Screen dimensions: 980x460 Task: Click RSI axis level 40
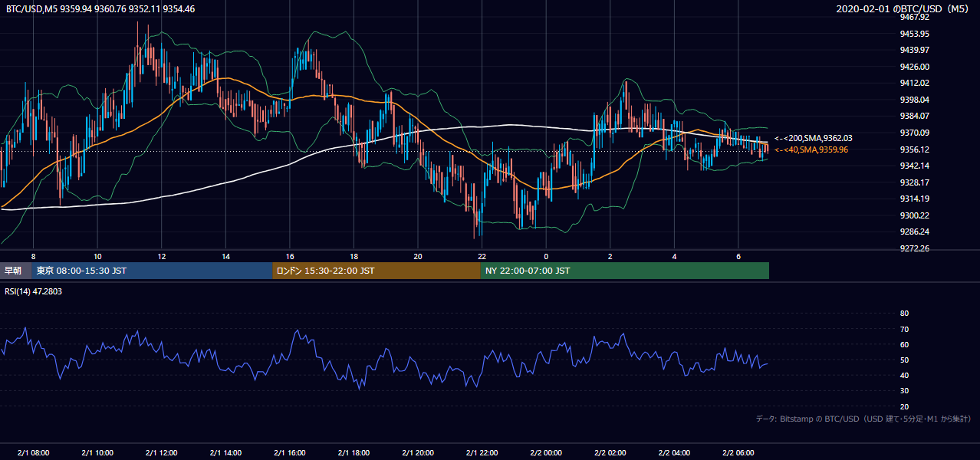coord(904,375)
